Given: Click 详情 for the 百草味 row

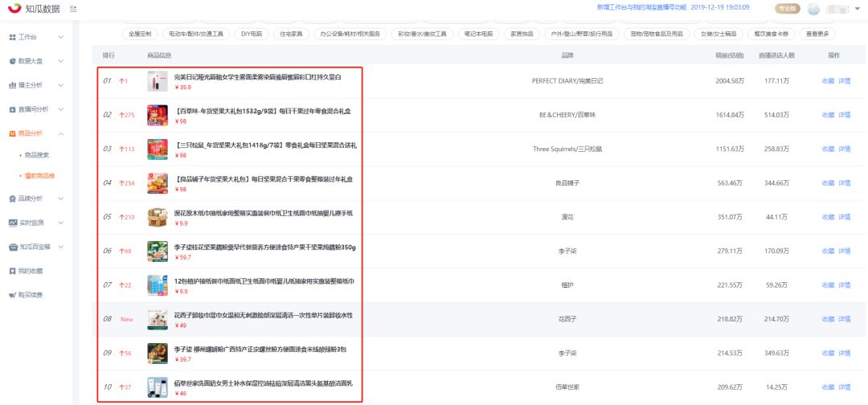Looking at the screenshot, I should (844, 115).
